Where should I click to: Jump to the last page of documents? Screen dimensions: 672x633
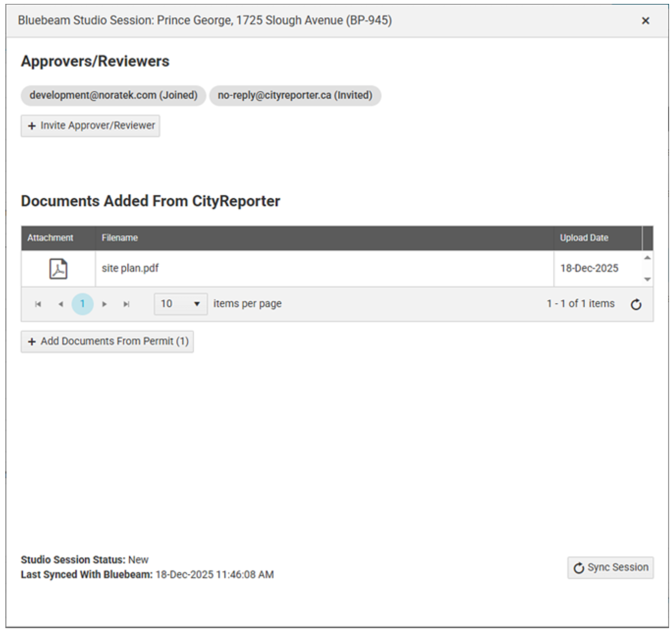point(126,304)
